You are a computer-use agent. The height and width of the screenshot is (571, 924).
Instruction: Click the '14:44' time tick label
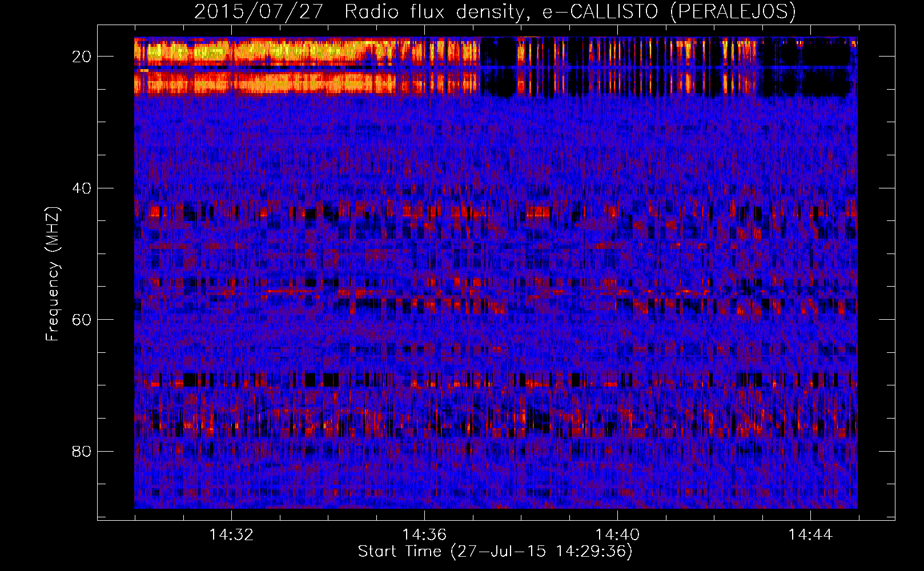(810, 535)
